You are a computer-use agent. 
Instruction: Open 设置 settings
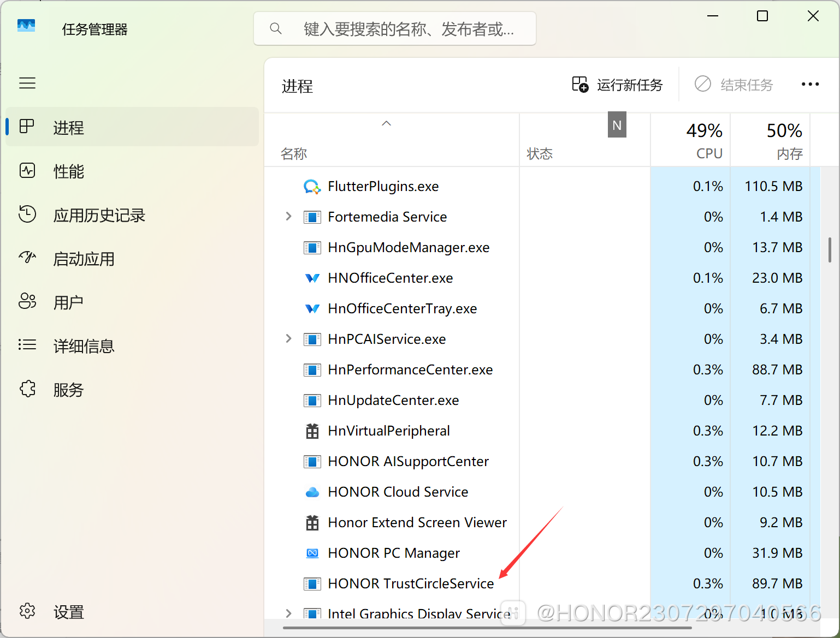point(132,612)
